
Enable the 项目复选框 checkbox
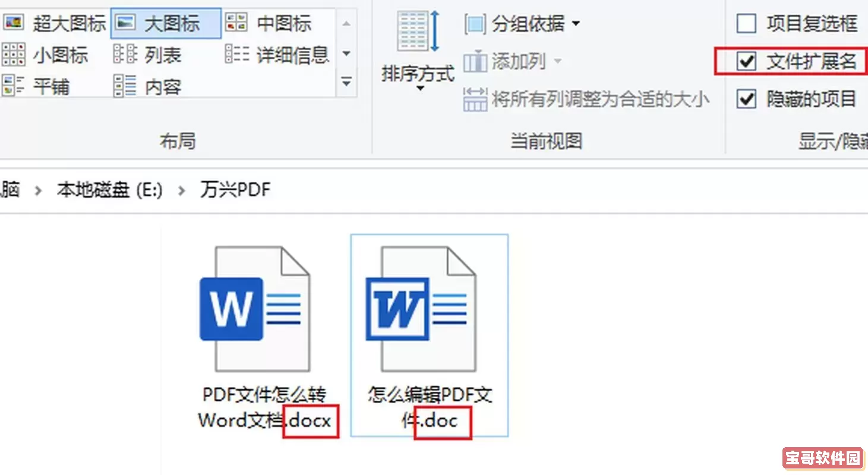coord(746,24)
